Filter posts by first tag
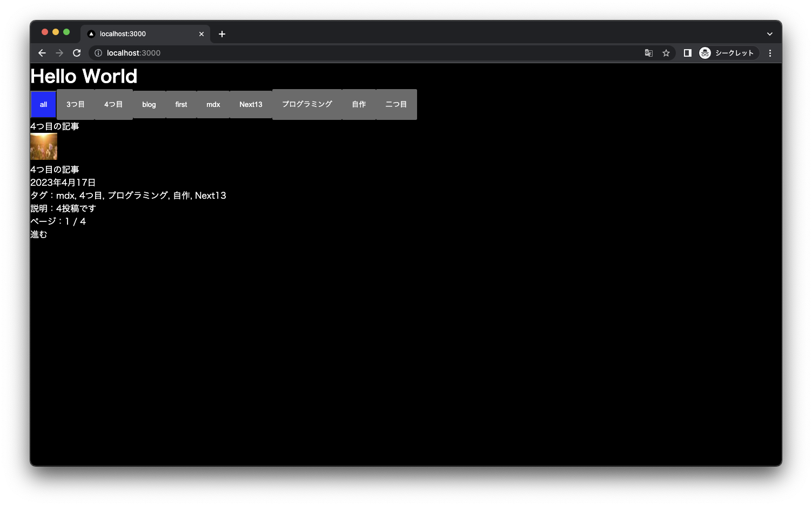This screenshot has height=506, width=812. [181, 105]
